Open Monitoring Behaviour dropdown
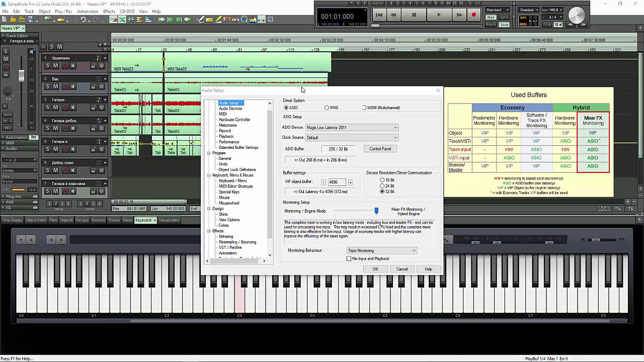644x362 pixels. 382,250
